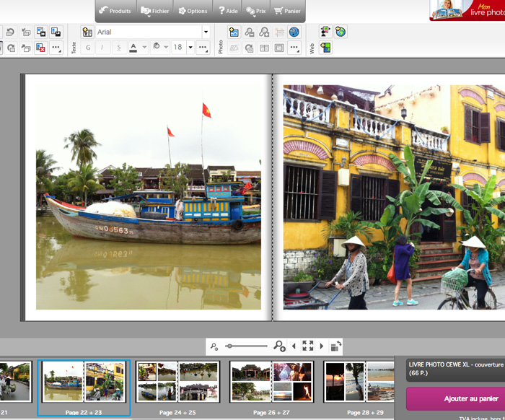Select Page 22 + 23 thumbnail

pos(84,388)
